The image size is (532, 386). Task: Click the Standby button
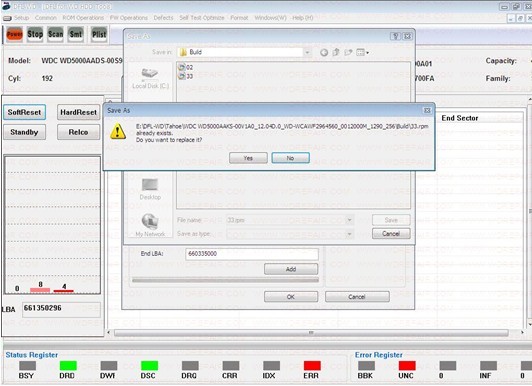pyautogui.click(x=24, y=132)
